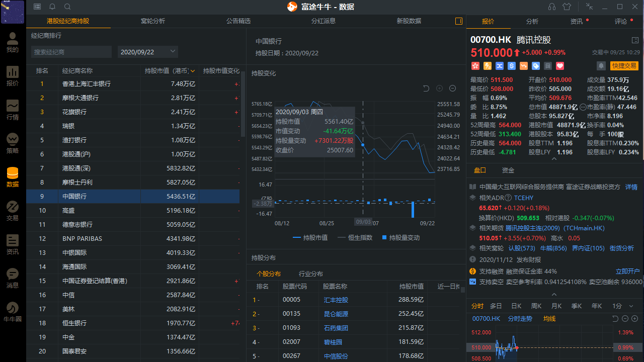Click the headphones support icon in the title bar
The image size is (644, 362).
[x=551, y=7]
